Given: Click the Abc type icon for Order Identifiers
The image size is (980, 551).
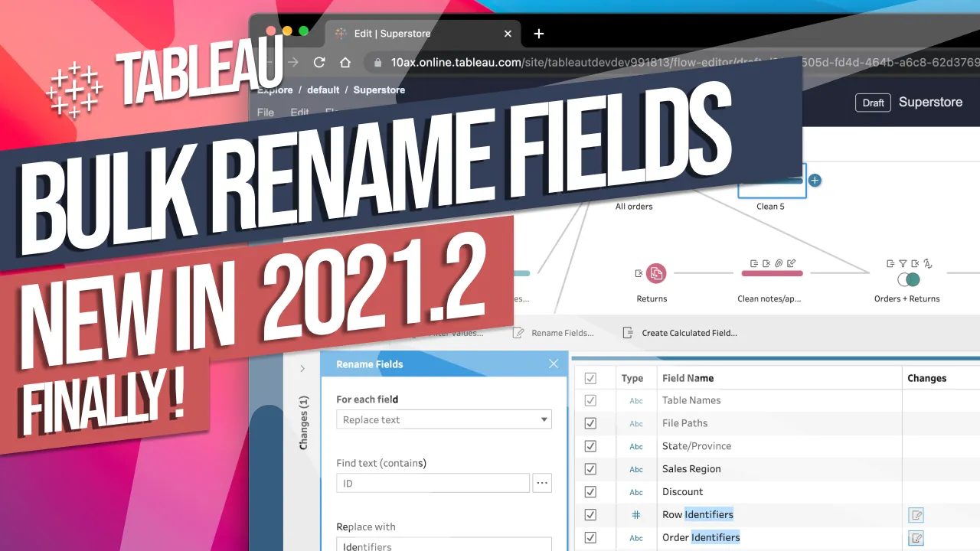Looking at the screenshot, I should [x=636, y=538].
